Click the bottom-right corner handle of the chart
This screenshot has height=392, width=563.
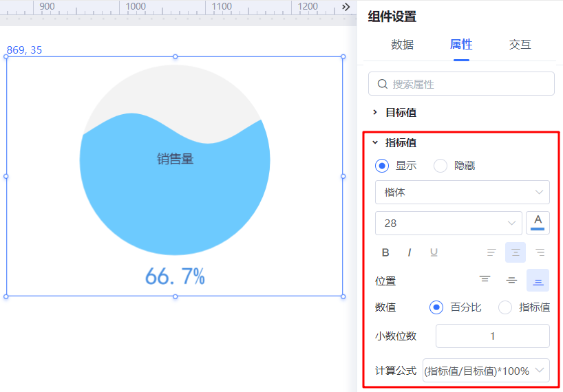pos(343,296)
